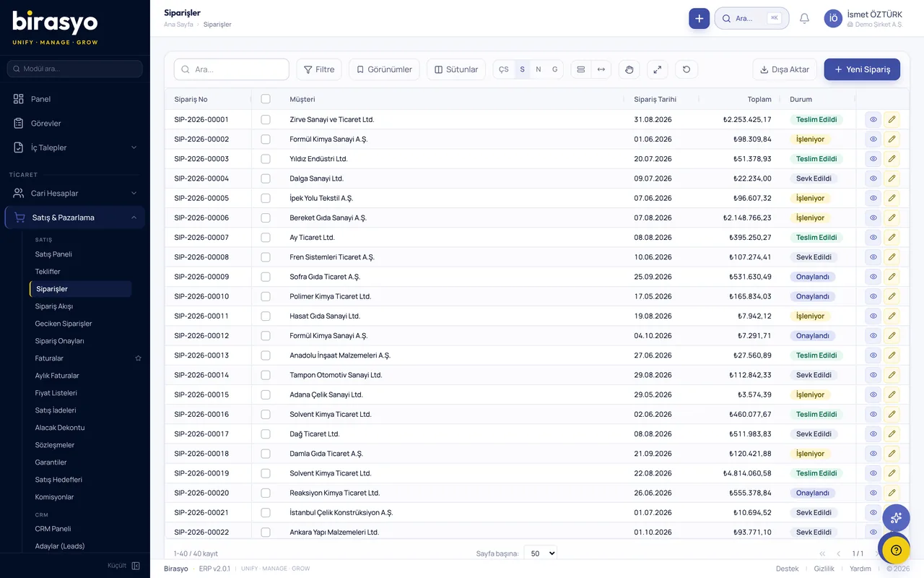Select the N density option

[x=539, y=69]
